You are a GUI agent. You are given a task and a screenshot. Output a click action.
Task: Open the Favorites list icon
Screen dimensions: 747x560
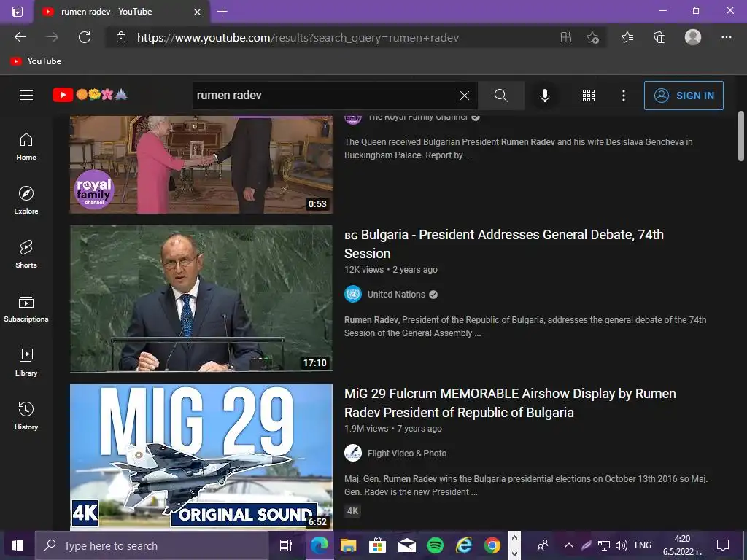click(627, 37)
